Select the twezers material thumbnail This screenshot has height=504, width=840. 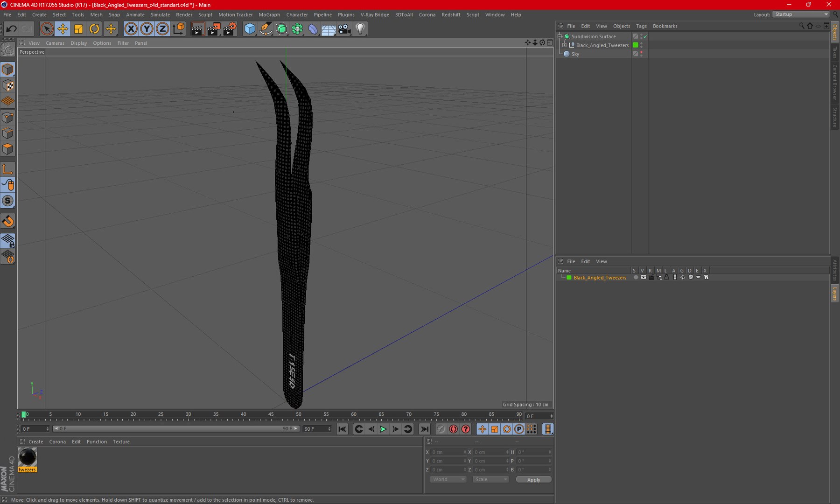point(28,457)
